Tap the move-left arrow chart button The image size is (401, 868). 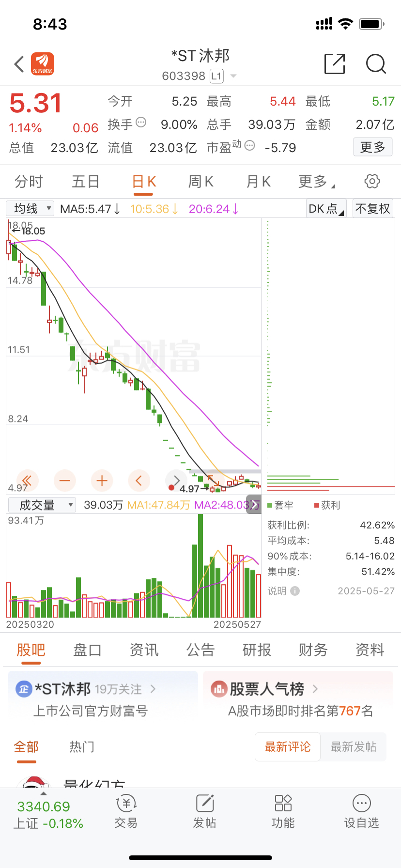pyautogui.click(x=139, y=480)
